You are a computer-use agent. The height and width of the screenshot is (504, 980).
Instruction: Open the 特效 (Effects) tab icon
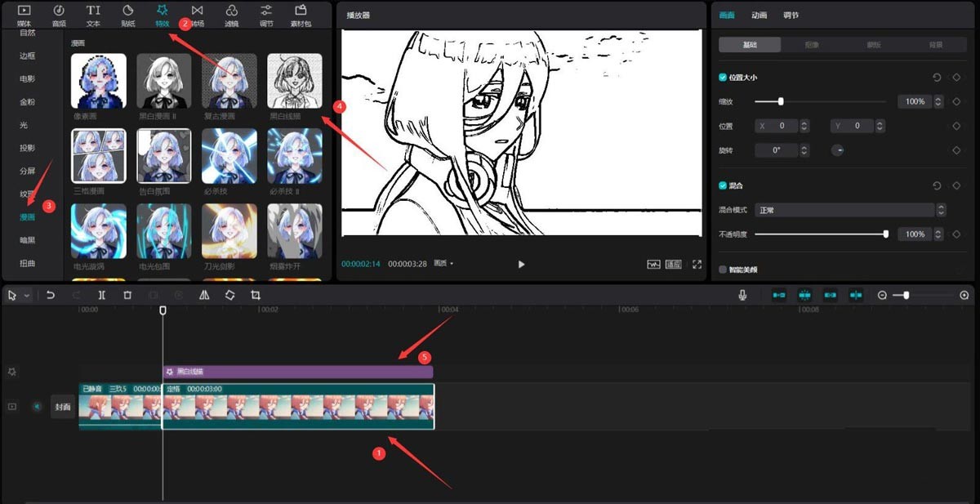pos(163,11)
